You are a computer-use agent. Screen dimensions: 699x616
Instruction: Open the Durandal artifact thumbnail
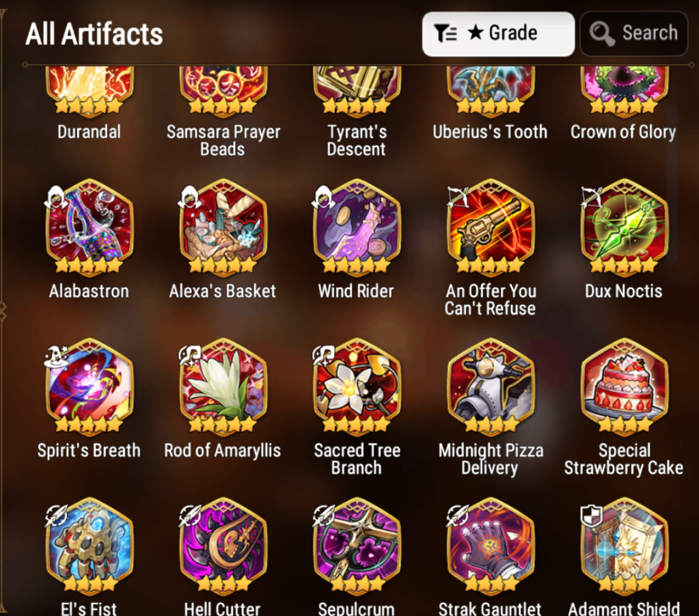coord(89,90)
